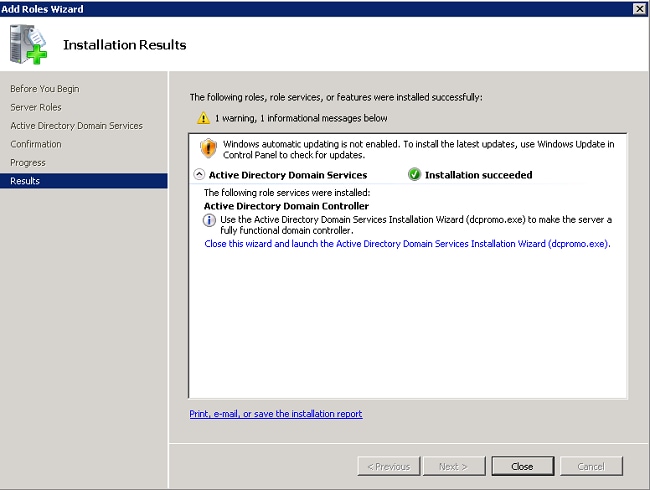Click 'The following role services were installed:' text
Viewport: 650px width, 490px height.
pos(287,193)
